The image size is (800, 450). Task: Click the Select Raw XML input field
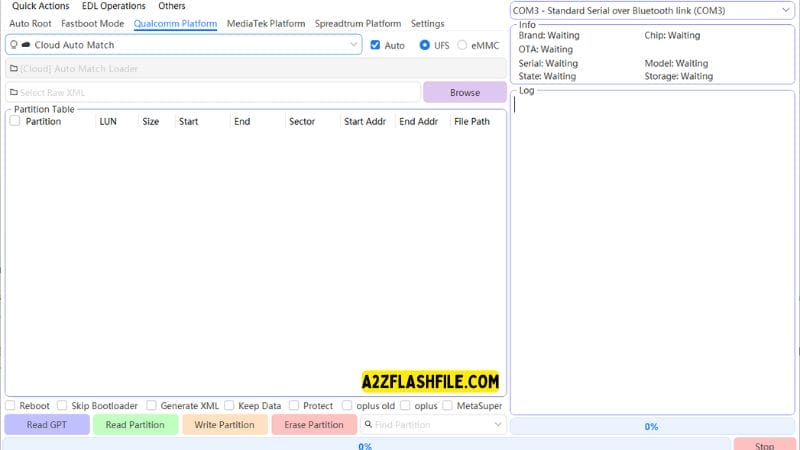click(213, 92)
